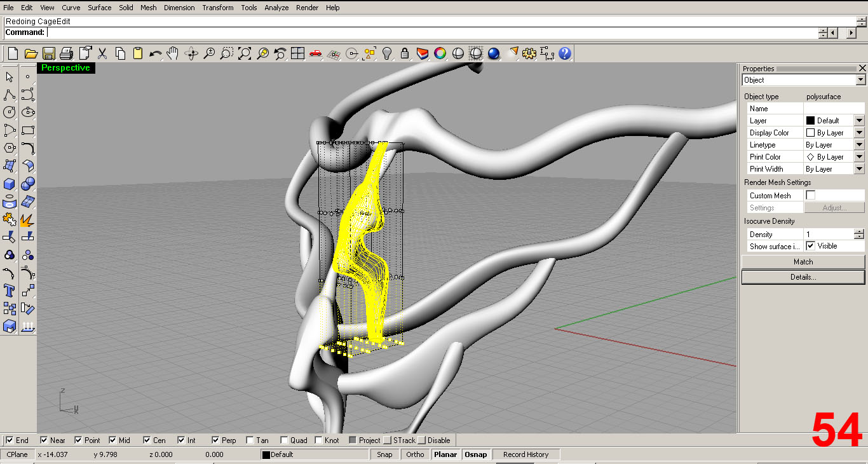Select the Text T tool
The height and width of the screenshot is (464, 868).
click(10, 290)
